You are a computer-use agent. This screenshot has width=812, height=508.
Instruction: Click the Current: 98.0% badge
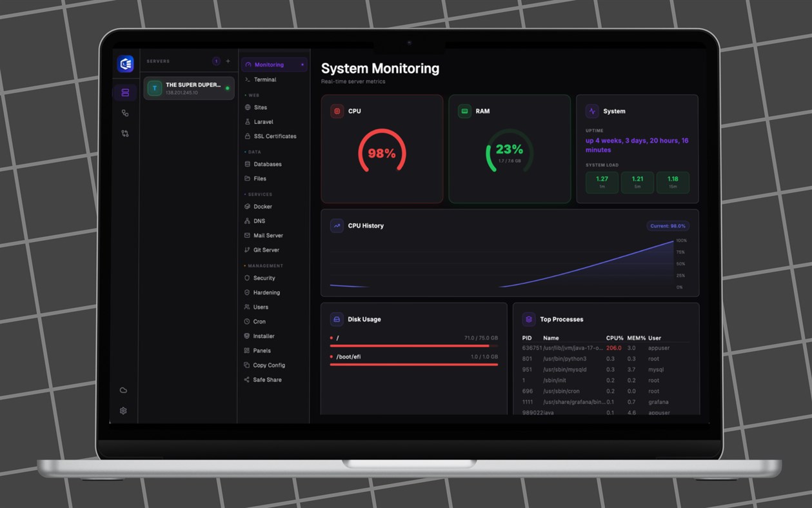point(668,226)
